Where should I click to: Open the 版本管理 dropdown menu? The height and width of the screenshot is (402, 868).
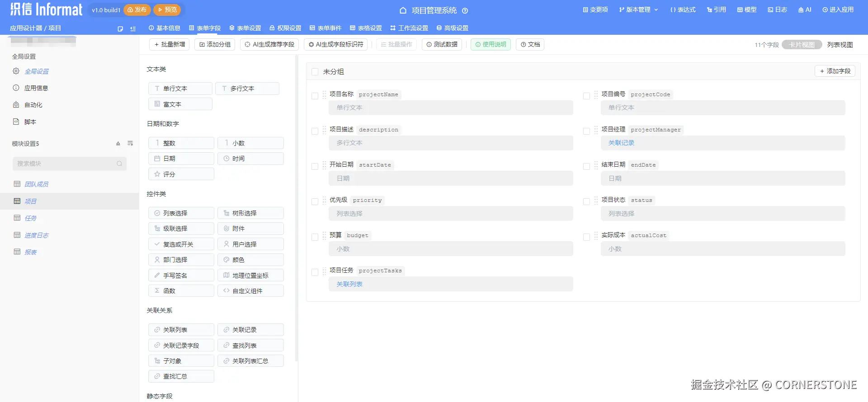(x=638, y=9)
